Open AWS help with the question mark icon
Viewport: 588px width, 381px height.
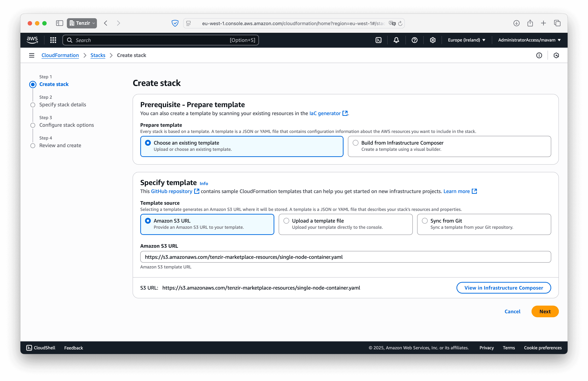[x=415, y=40]
